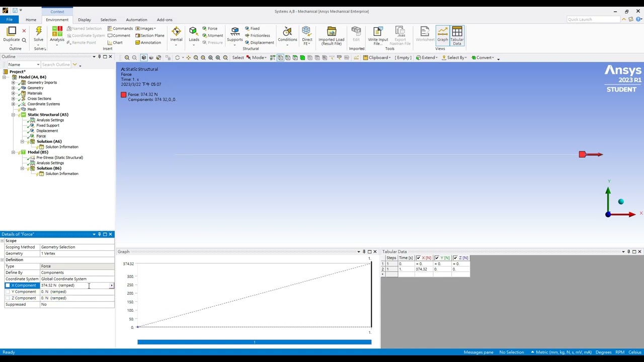Open the Clipboard dropdown
This screenshot has height=362, width=644.
(377, 58)
